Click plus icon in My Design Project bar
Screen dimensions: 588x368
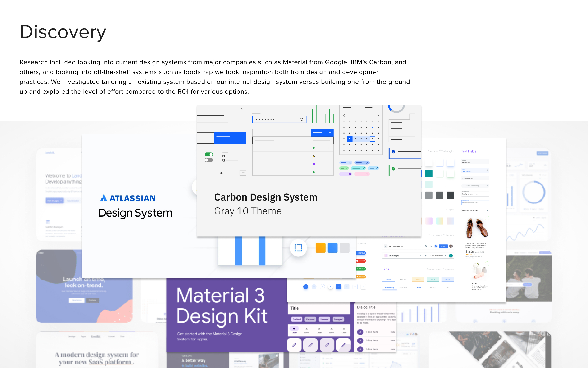coord(421,246)
